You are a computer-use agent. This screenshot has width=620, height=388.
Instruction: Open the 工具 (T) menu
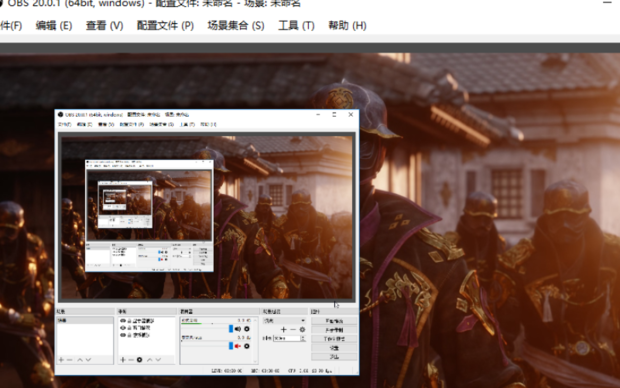(x=296, y=26)
